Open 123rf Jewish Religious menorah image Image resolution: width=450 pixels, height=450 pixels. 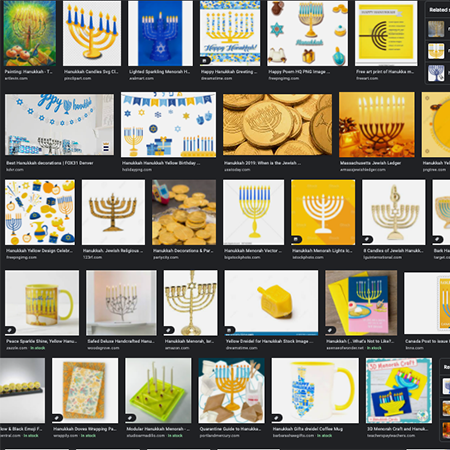[x=113, y=212]
